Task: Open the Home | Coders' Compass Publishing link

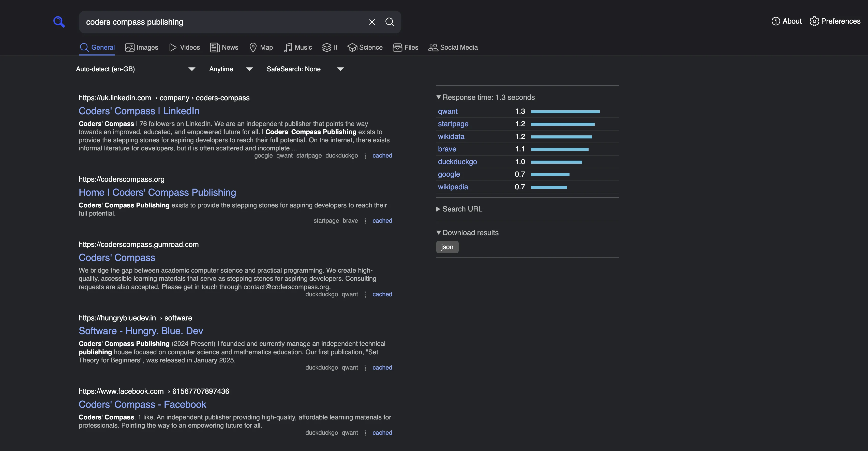Action: click(157, 192)
